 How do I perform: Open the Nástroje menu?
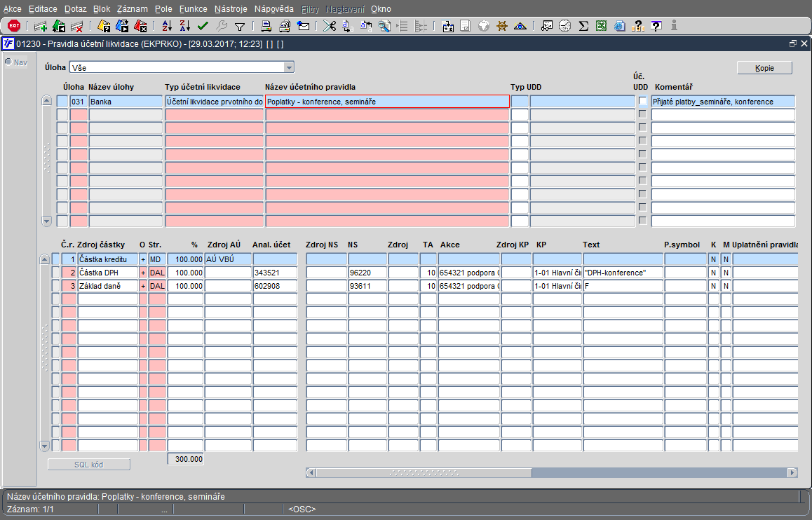pos(231,9)
